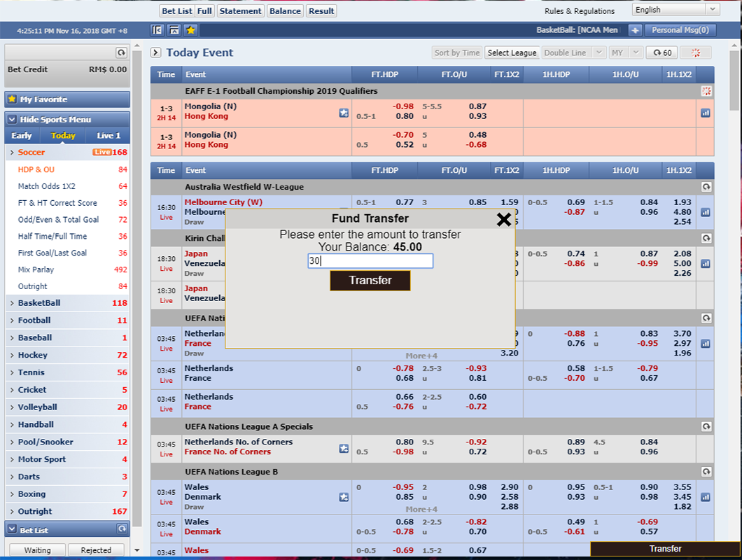Add Mongolia vs Hong Kong match to favorites
This screenshot has width=742, height=560.
tap(344, 112)
